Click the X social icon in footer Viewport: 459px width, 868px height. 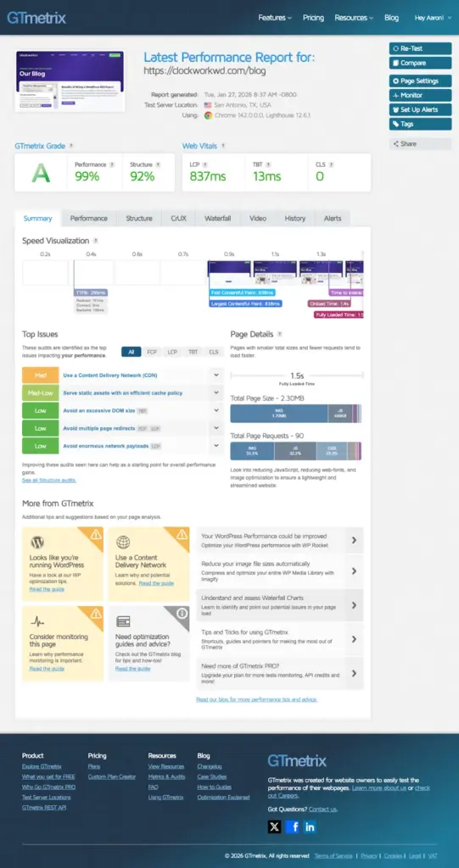tap(274, 827)
